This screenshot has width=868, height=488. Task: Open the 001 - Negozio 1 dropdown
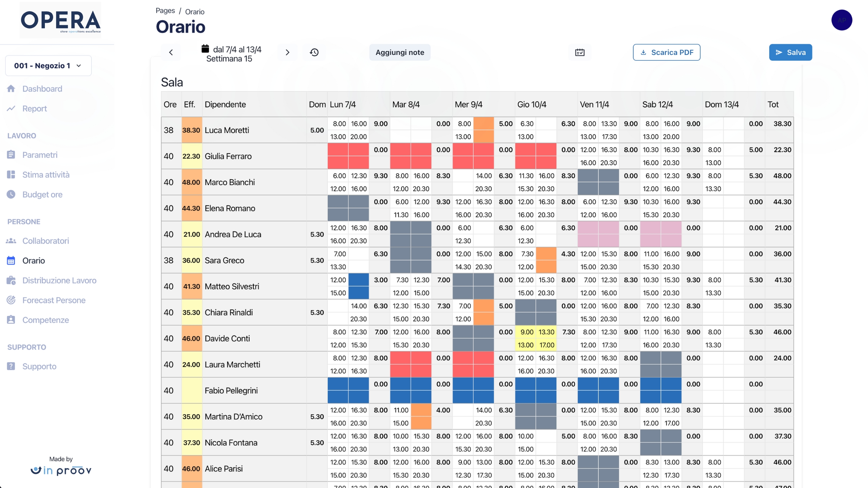48,65
